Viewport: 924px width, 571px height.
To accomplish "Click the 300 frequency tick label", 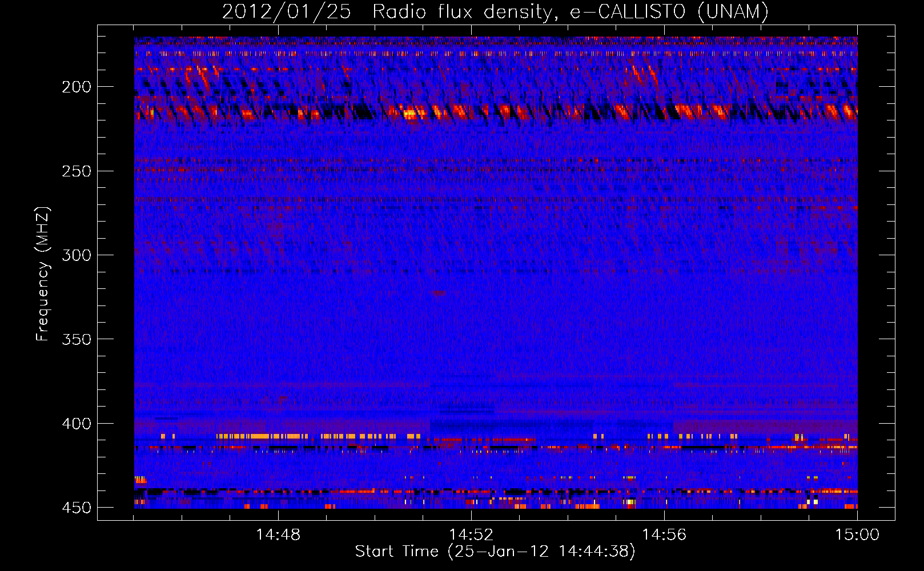I will pos(77,255).
